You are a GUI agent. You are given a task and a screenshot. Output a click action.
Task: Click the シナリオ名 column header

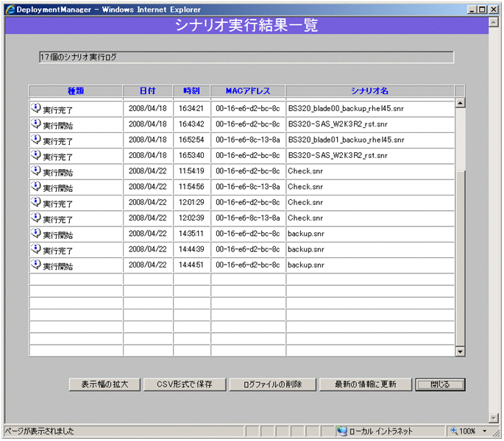pyautogui.click(x=369, y=90)
